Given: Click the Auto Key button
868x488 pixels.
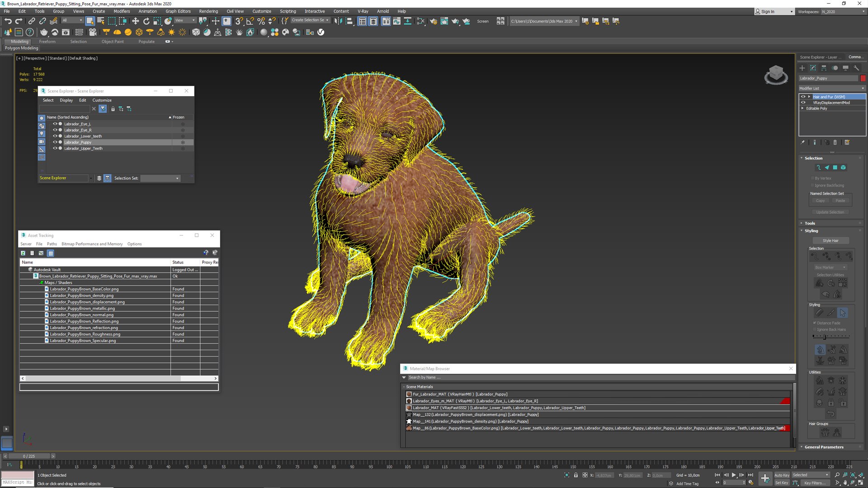Looking at the screenshot, I should point(782,475).
